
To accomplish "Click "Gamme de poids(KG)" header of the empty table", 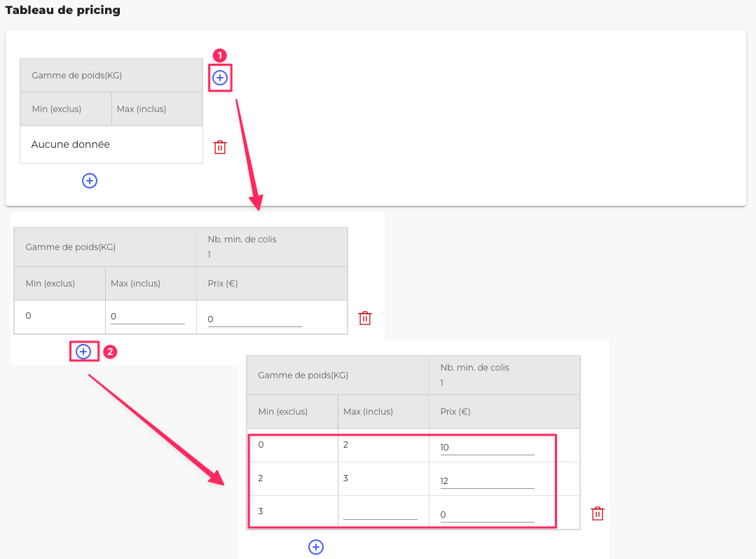I will tap(77, 75).
